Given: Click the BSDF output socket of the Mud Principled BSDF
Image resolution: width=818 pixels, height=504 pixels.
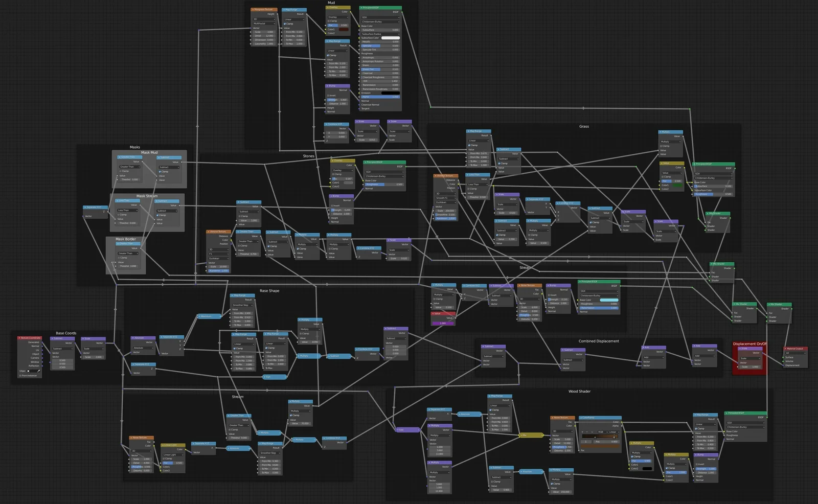Looking at the screenshot, I should pyautogui.click(x=402, y=12).
